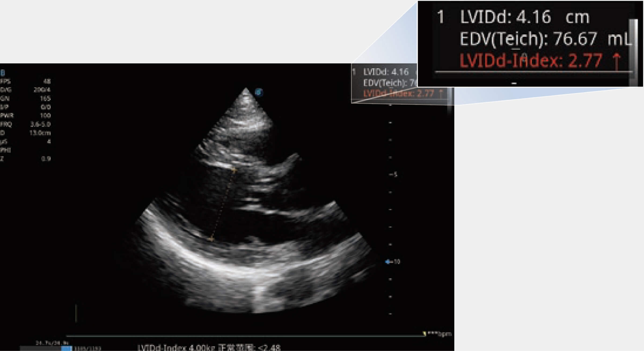Click the red up-arrow beside LVIDd-Index 2.77
This screenshot has height=351, width=644.
(617, 61)
